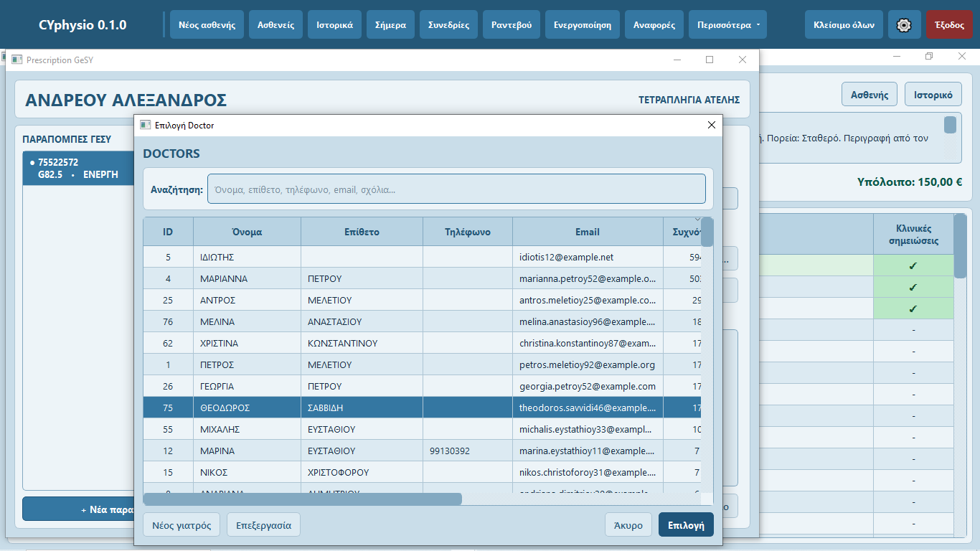Open Ιστορικό in the background window
The width and height of the screenshot is (980, 551).
pyautogui.click(x=933, y=94)
